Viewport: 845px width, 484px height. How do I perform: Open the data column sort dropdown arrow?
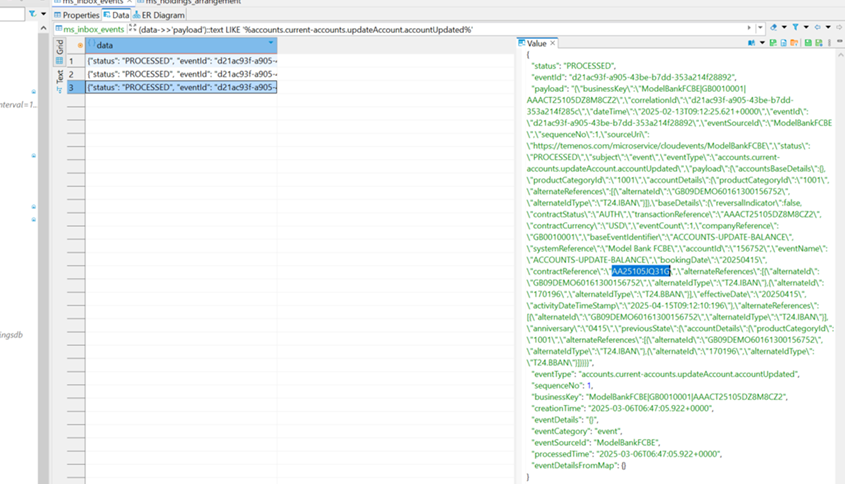(x=271, y=45)
